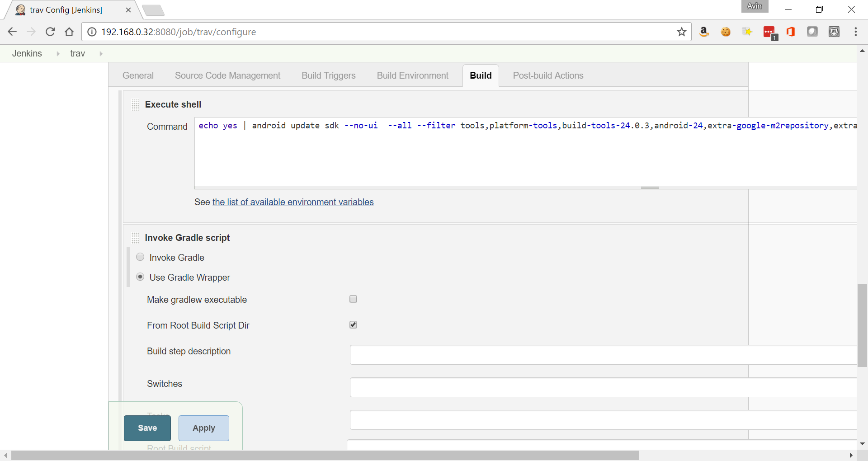Click the scroll right arrow
868x461 pixels.
(x=851, y=455)
